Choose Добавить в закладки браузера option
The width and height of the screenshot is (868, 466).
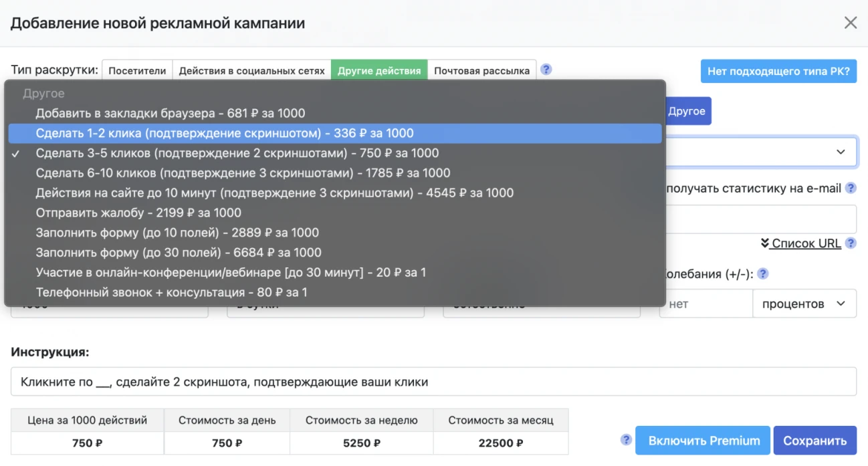point(171,113)
